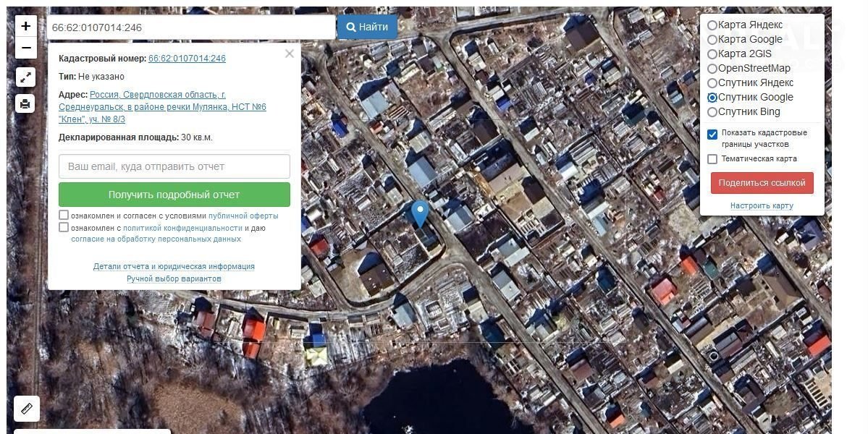Click the blue location marker pin
868x434 pixels.
coord(420,213)
